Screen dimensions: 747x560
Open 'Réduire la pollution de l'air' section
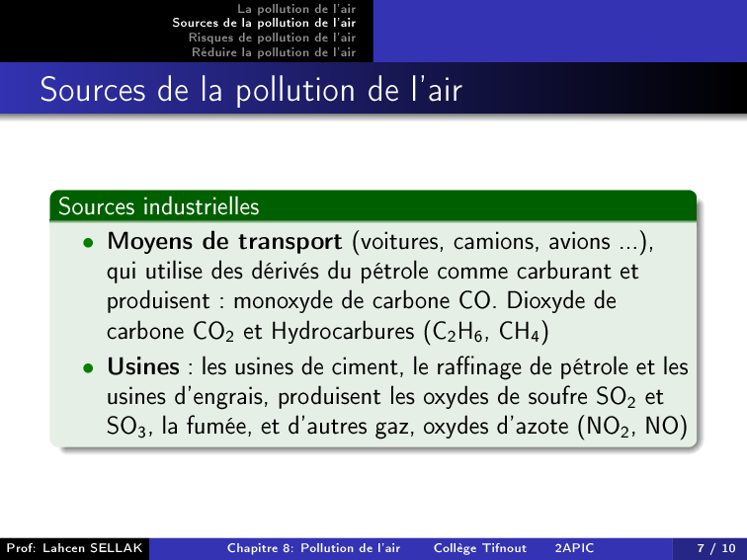[x=273, y=51]
